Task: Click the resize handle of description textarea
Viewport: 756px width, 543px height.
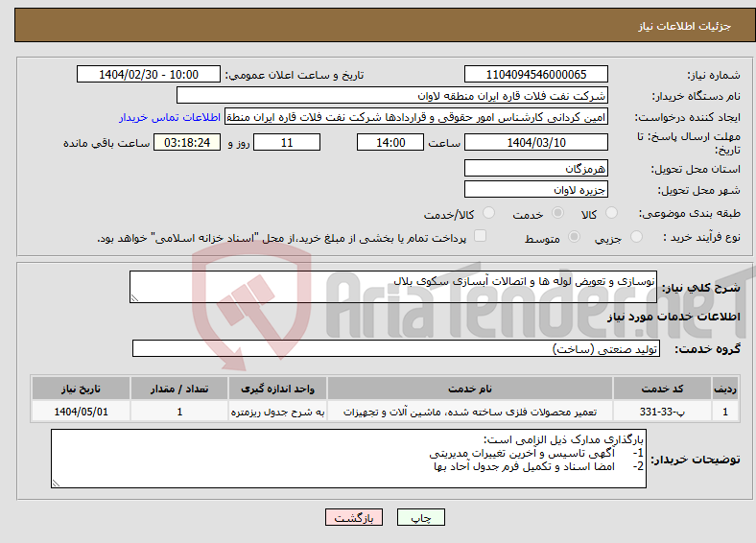Action: pyautogui.click(x=134, y=298)
